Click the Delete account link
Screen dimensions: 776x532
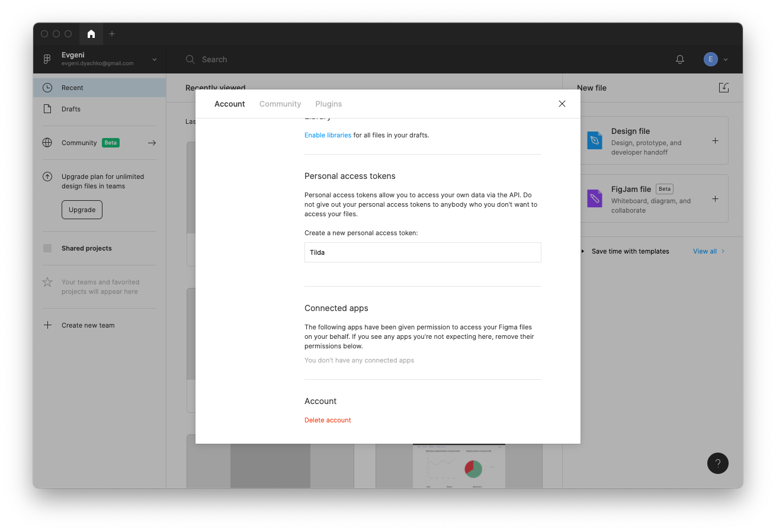(328, 420)
